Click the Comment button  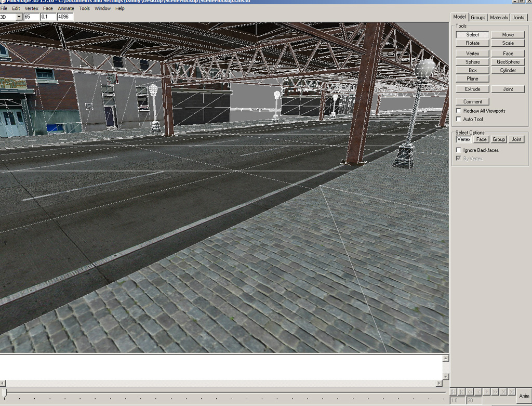472,101
